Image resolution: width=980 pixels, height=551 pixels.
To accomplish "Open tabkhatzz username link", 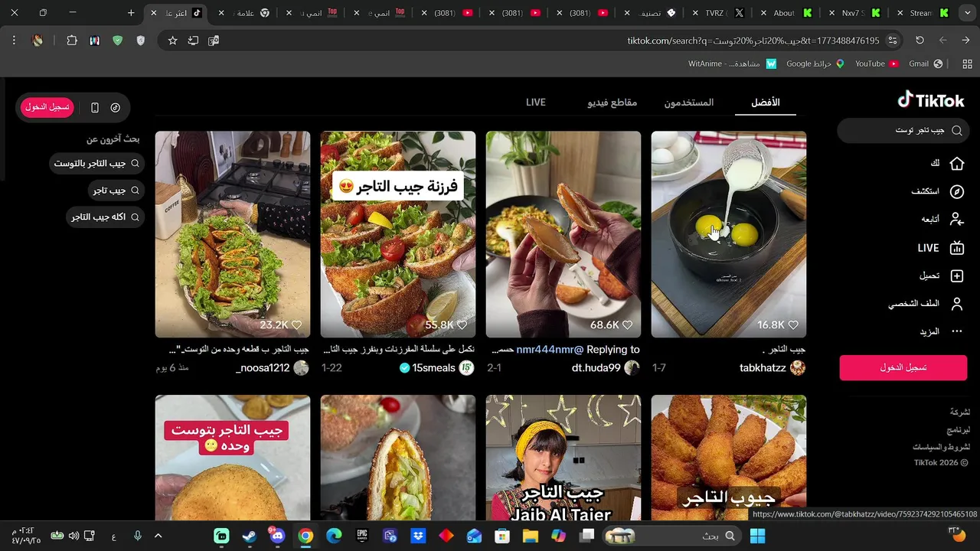I will pos(763,368).
